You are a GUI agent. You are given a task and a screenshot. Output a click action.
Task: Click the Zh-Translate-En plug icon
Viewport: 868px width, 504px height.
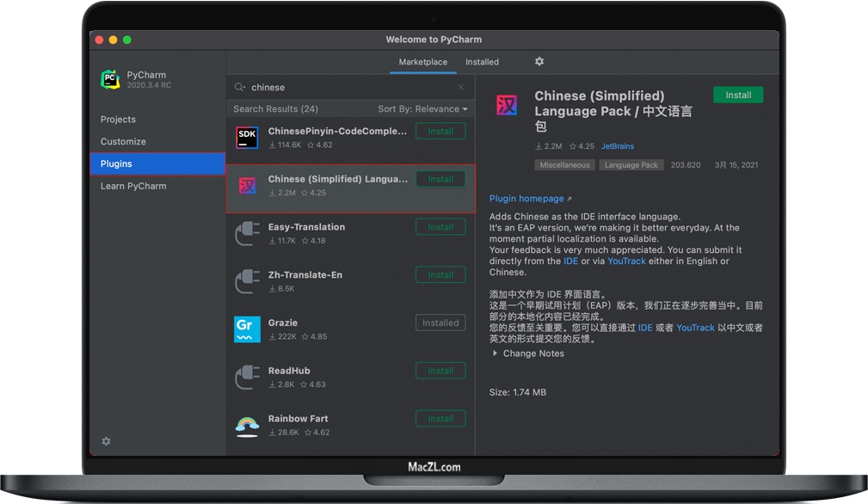[247, 281]
